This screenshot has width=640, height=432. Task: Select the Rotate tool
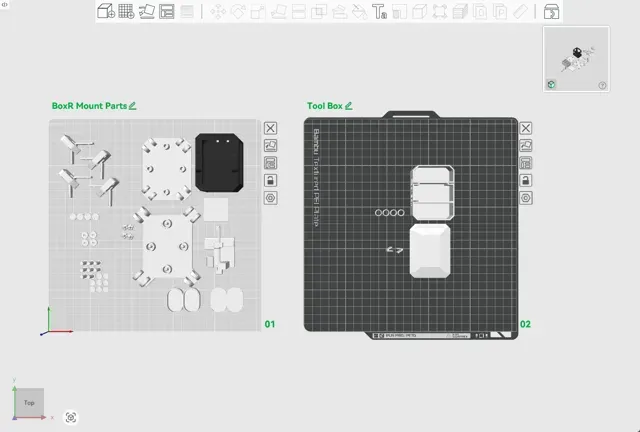238,11
